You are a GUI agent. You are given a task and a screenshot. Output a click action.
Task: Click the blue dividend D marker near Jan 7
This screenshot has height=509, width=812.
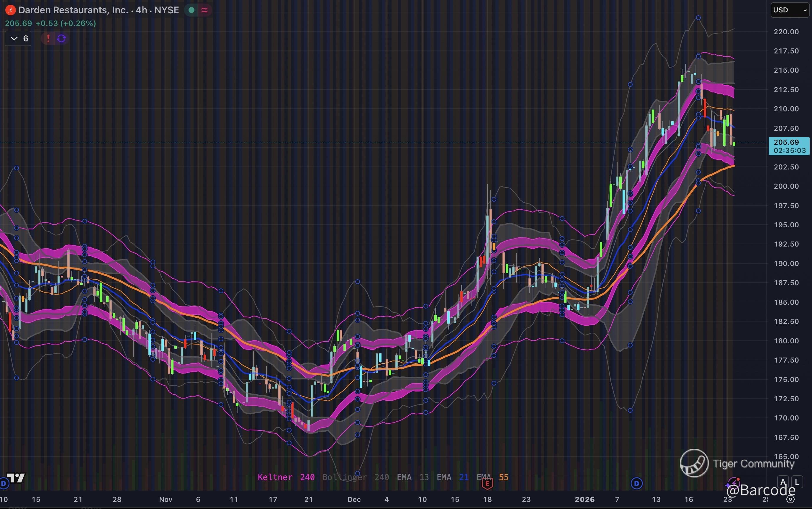pos(636,484)
